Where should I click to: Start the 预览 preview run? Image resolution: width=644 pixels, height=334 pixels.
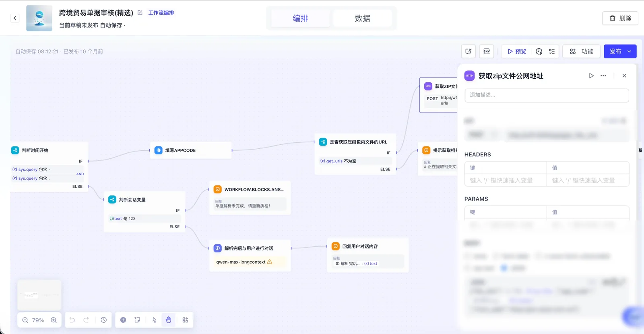(517, 51)
